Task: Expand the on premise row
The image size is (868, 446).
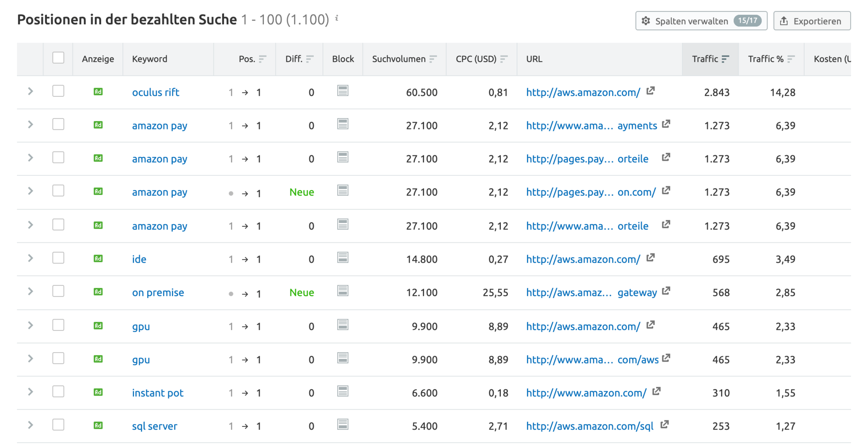Action: pyautogui.click(x=30, y=291)
